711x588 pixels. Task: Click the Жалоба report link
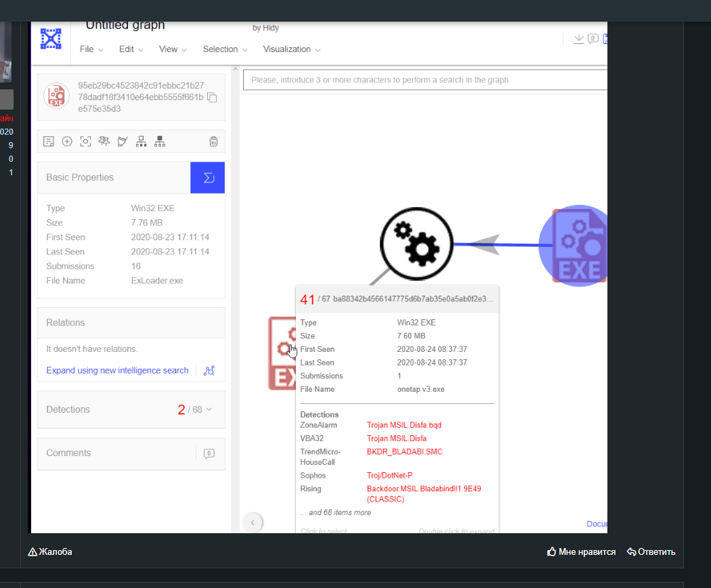50,551
